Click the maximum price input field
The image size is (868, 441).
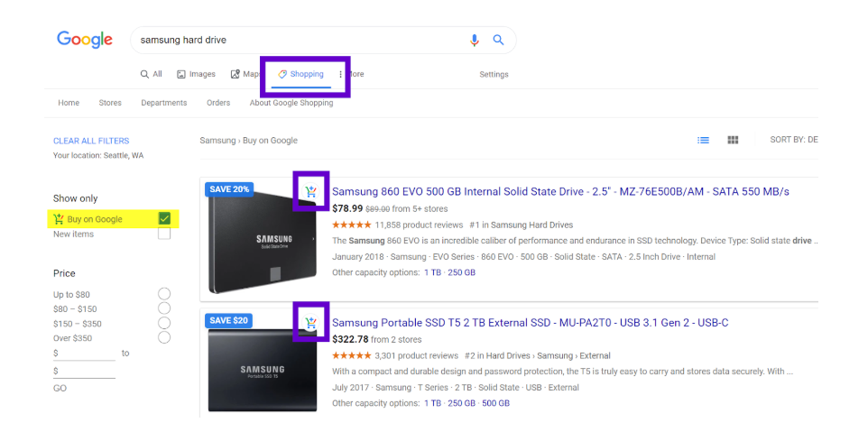(84, 372)
